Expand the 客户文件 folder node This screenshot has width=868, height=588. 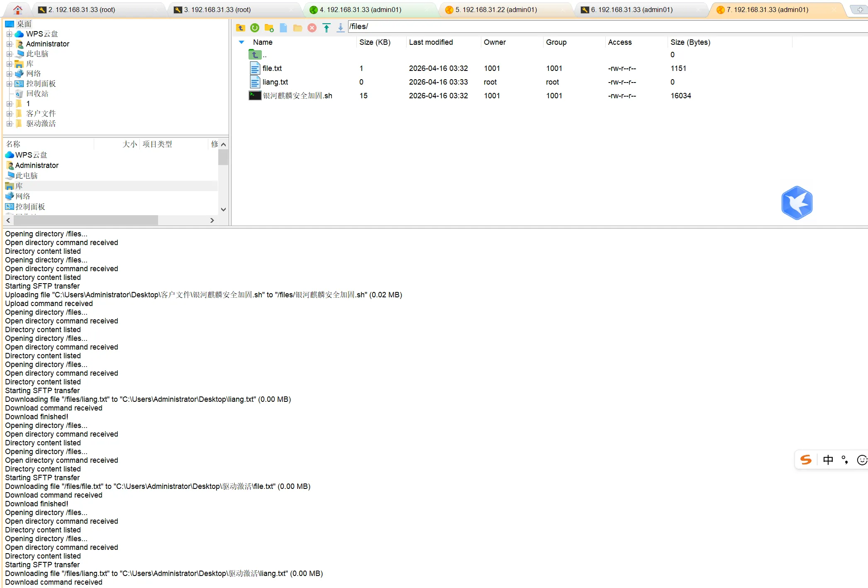[x=9, y=114]
